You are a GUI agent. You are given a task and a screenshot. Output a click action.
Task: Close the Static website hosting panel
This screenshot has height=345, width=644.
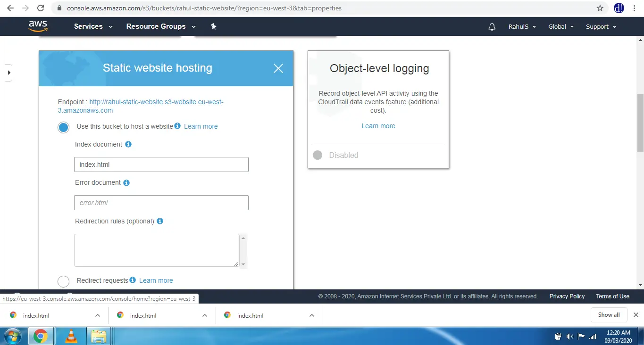click(x=278, y=68)
